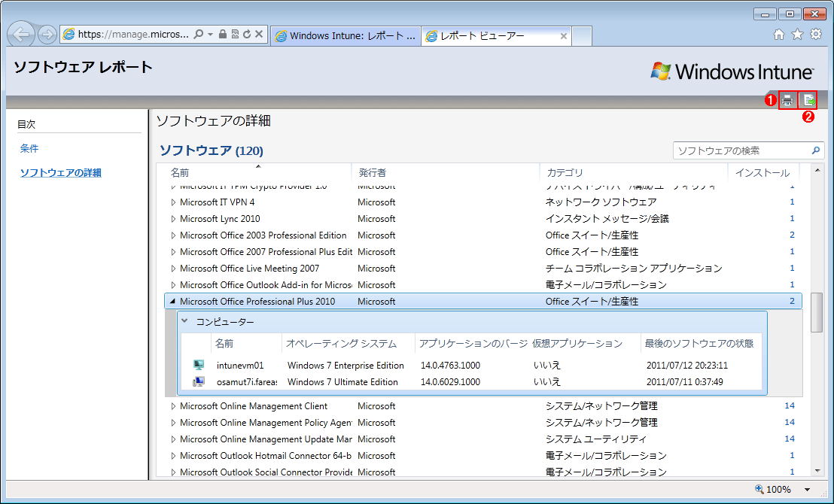Image resolution: width=834 pixels, height=504 pixels.
Task: Open the address bar dropdown arrow
Action: coord(210,35)
